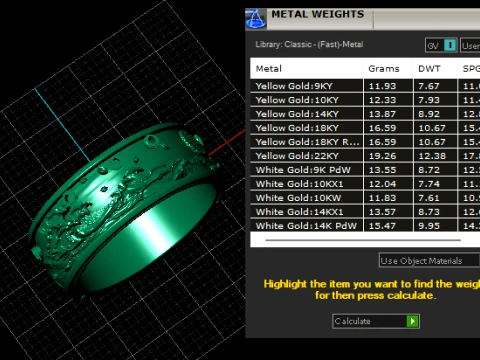Click the 7.67 DWT value
This screenshot has height=360, width=480.
(x=429, y=86)
